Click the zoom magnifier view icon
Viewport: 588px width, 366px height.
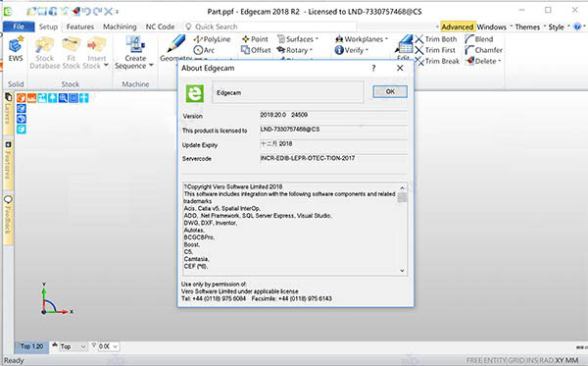point(63,98)
